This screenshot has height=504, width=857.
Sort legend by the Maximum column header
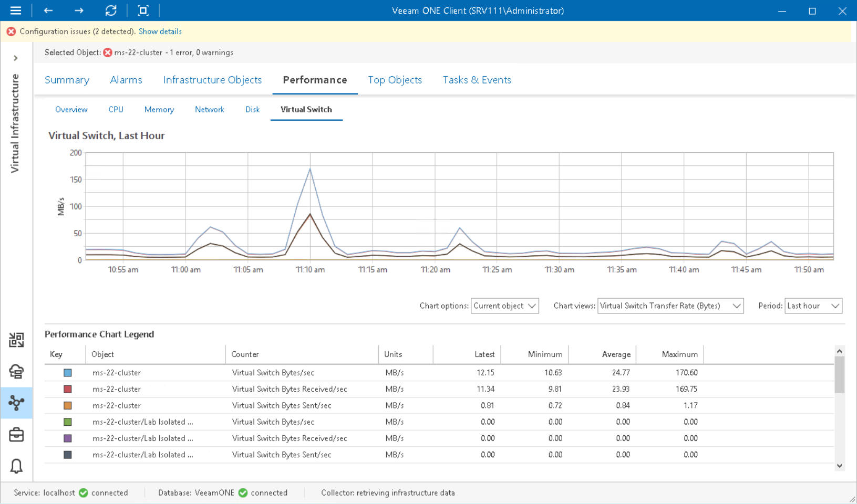tap(679, 354)
